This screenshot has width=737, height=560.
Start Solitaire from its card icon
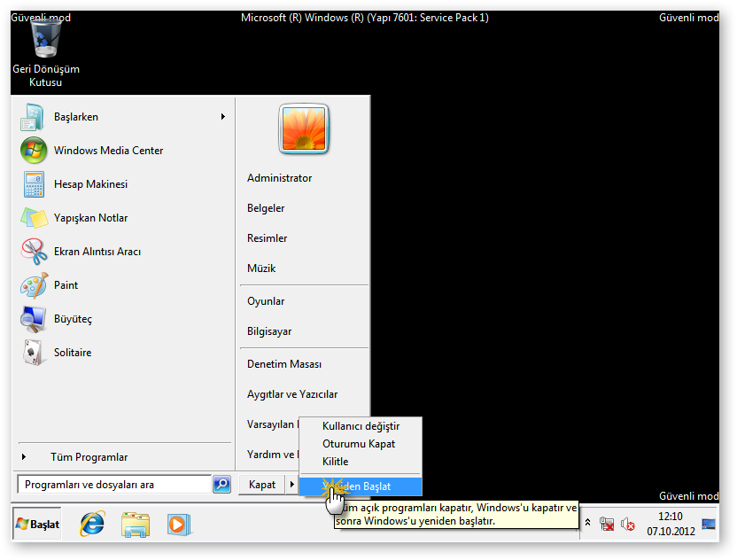[x=33, y=353]
